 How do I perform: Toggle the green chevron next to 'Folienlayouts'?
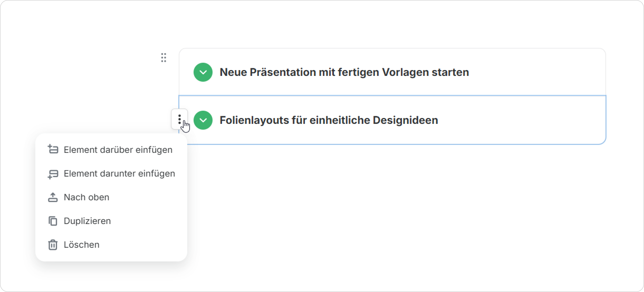pyautogui.click(x=203, y=120)
